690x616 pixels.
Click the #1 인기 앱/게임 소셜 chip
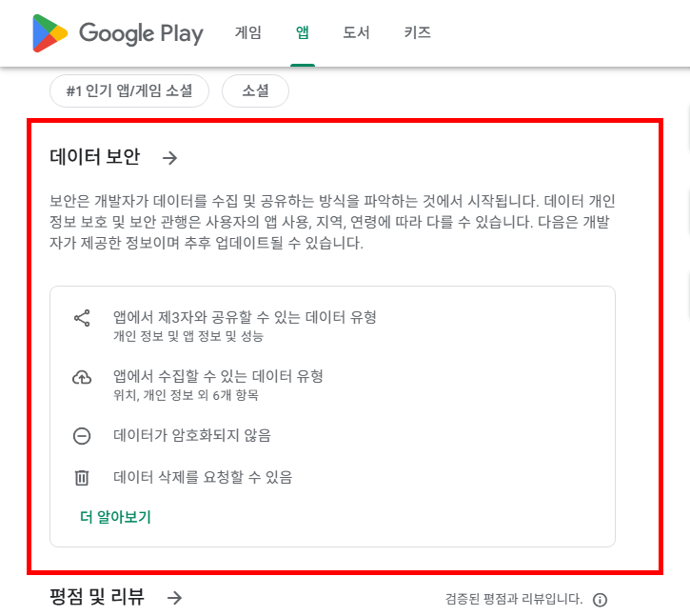click(x=129, y=90)
